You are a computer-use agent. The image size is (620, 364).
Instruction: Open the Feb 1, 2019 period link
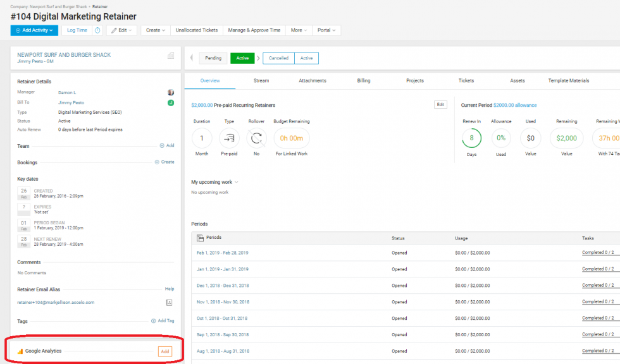(x=222, y=253)
